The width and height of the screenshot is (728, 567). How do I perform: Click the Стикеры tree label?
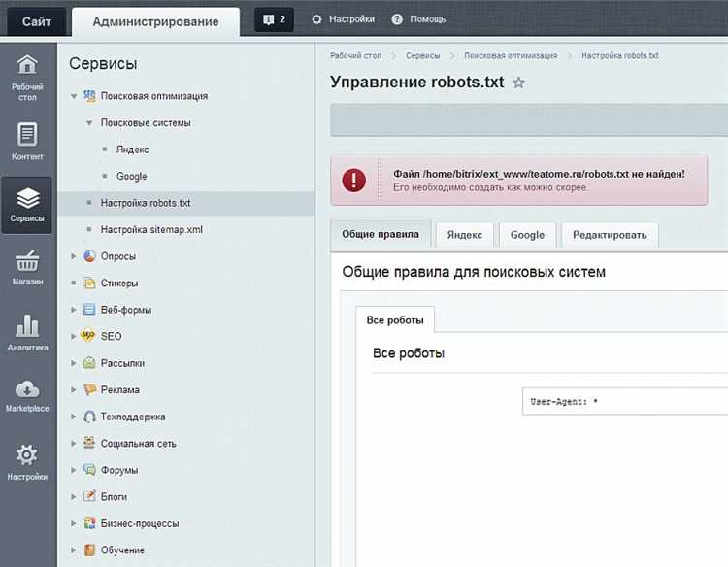coord(119,283)
